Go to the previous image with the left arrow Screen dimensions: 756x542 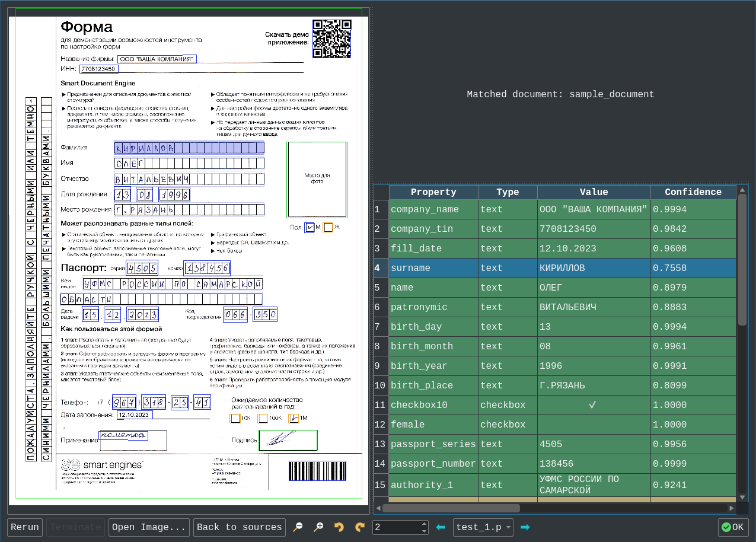pyautogui.click(x=441, y=527)
